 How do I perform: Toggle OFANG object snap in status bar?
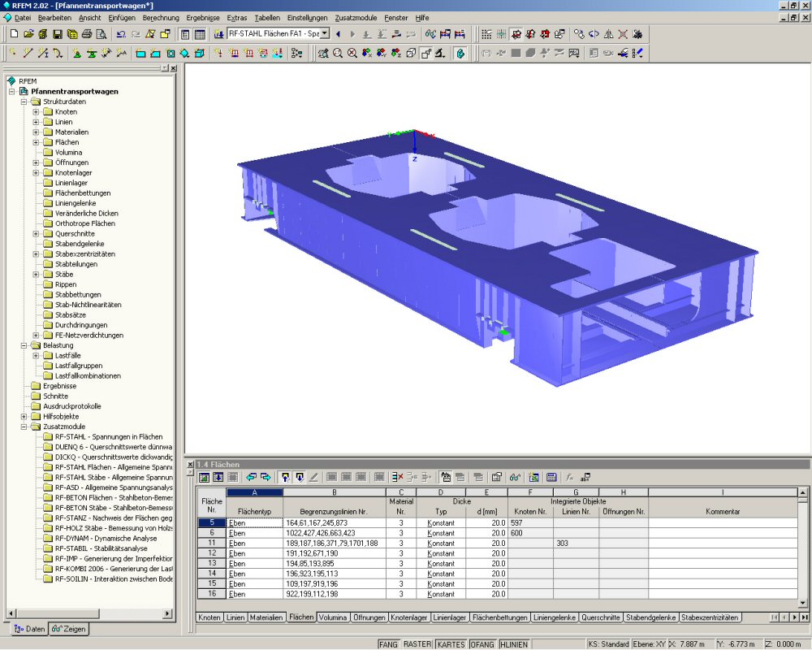(482, 644)
